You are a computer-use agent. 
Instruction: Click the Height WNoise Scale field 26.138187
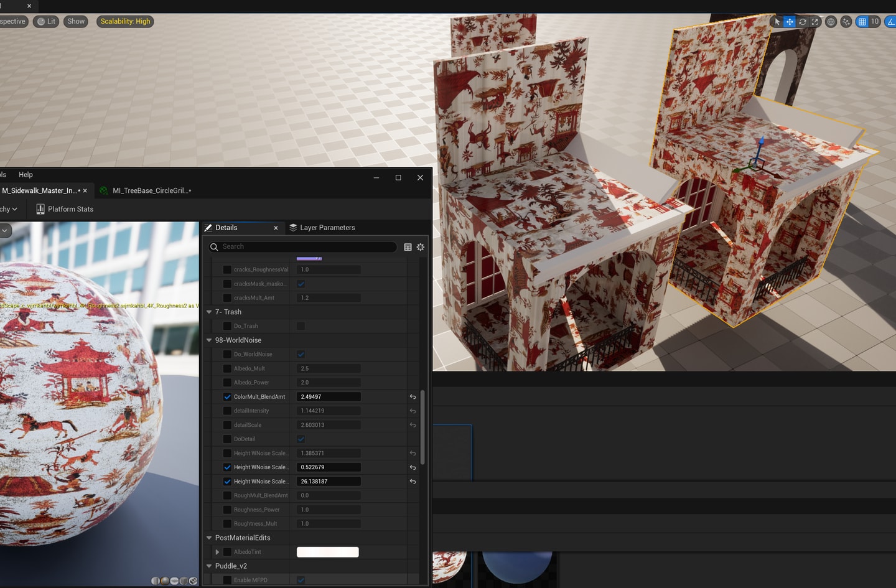[x=329, y=482]
